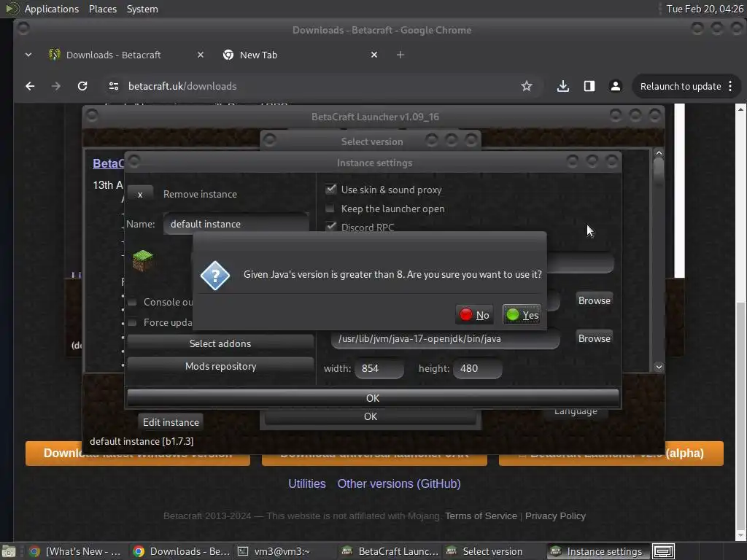The height and width of the screenshot is (560, 747).
Task: Switch to Select version taskbar item
Action: [492, 551]
